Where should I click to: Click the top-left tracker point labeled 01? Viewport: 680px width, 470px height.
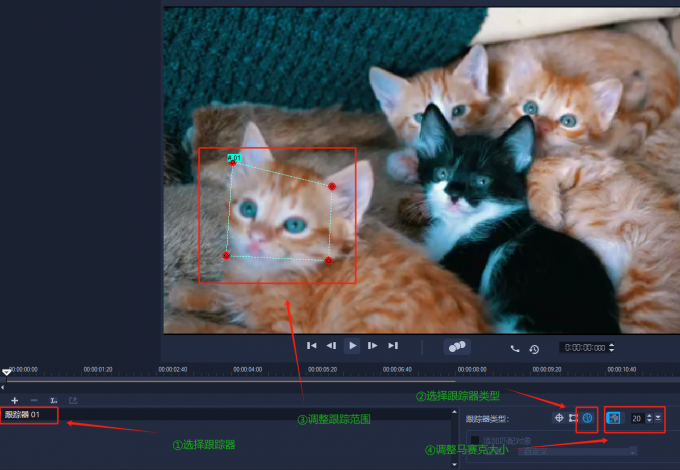pos(233,163)
